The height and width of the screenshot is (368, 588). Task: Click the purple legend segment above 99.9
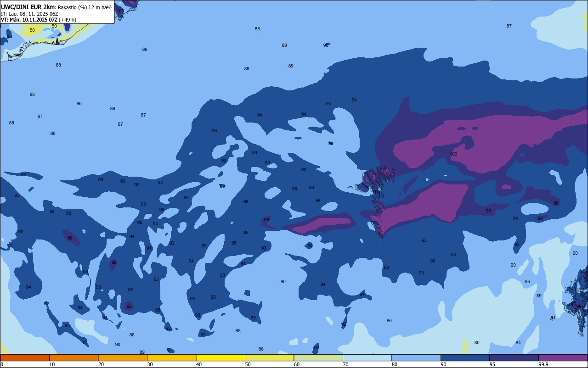563,357
